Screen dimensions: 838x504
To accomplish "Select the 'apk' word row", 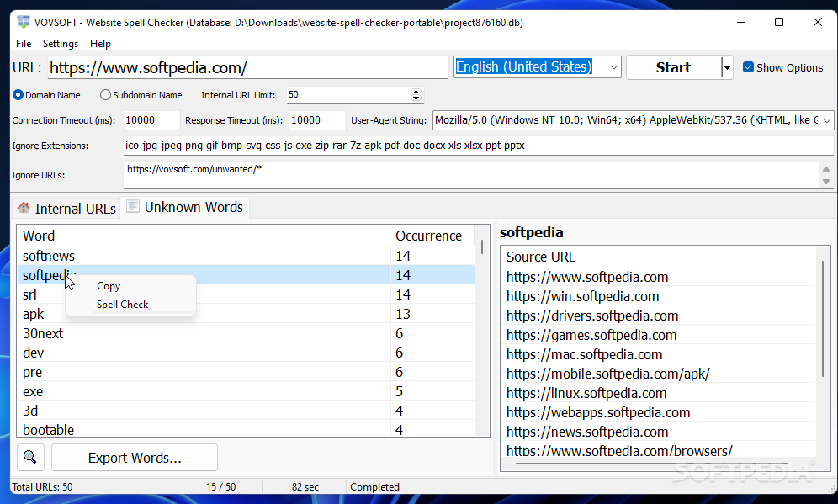I will tap(247, 314).
